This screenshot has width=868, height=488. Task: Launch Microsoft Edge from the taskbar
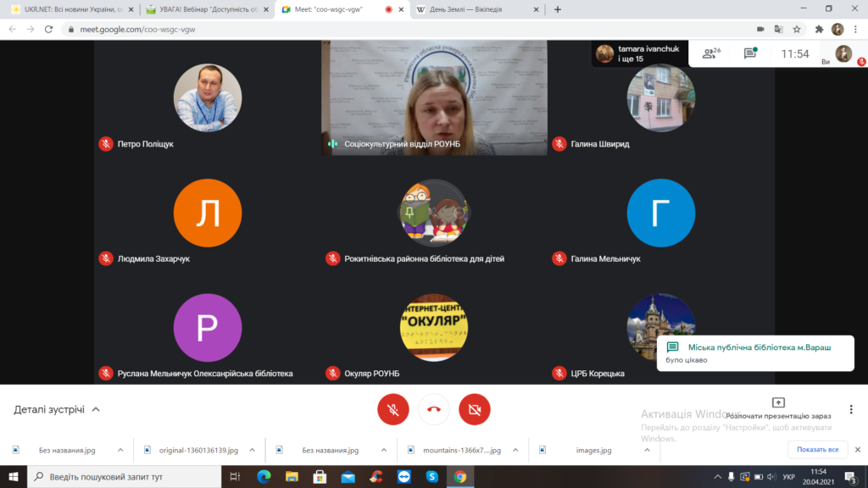tap(263, 478)
